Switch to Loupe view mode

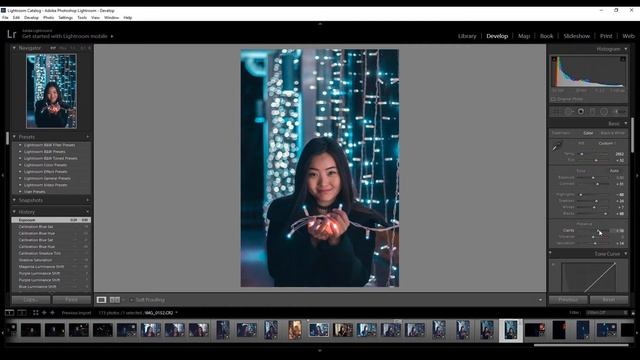(101, 300)
